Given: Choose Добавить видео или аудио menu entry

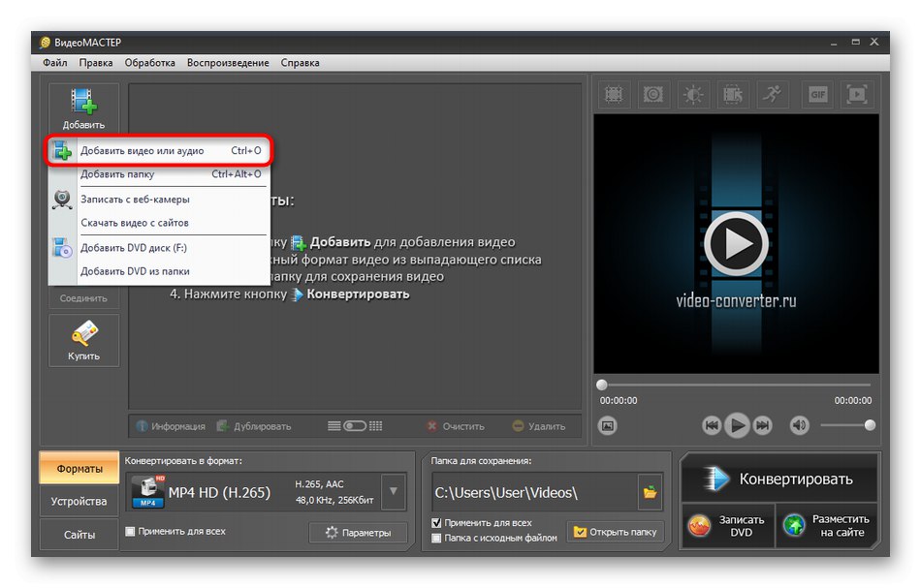Looking at the screenshot, I should [159, 151].
